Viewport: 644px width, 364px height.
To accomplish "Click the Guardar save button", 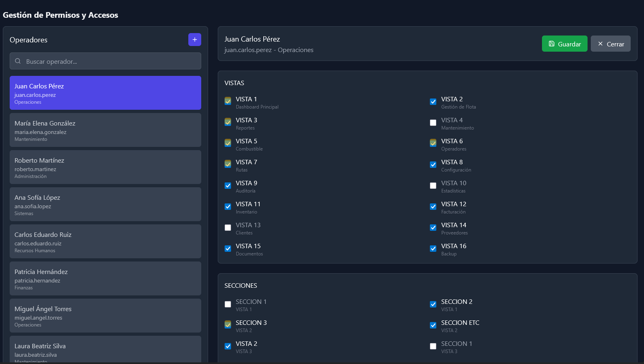I will point(565,44).
